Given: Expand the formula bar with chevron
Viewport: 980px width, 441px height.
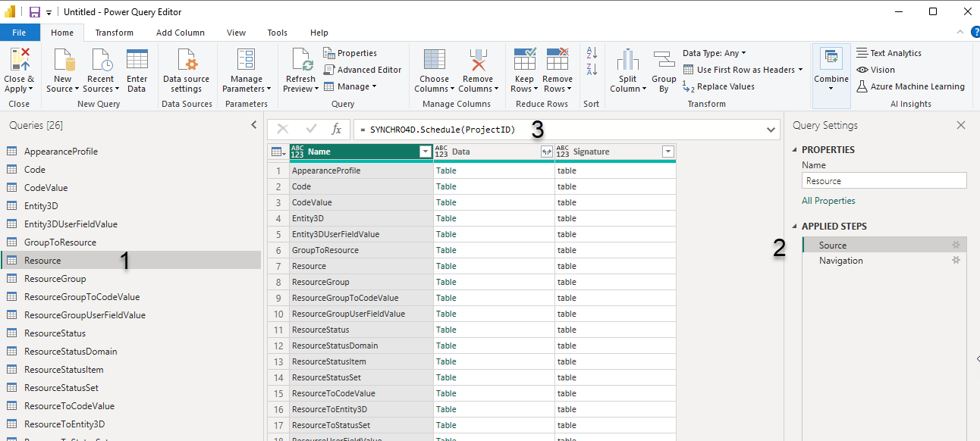Looking at the screenshot, I should (771, 130).
